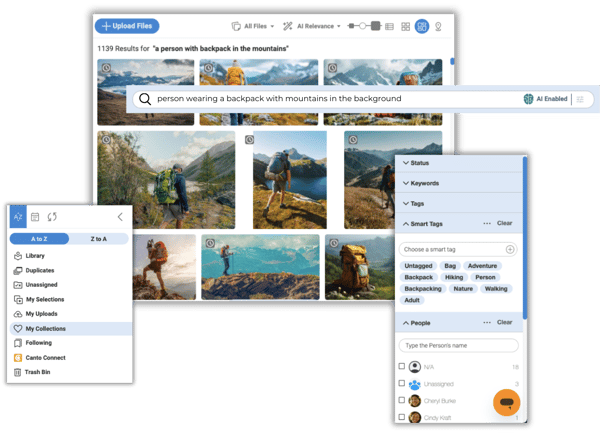The height and width of the screenshot is (444, 600).
Task: Switch to list view layout icon
Action: point(387,26)
